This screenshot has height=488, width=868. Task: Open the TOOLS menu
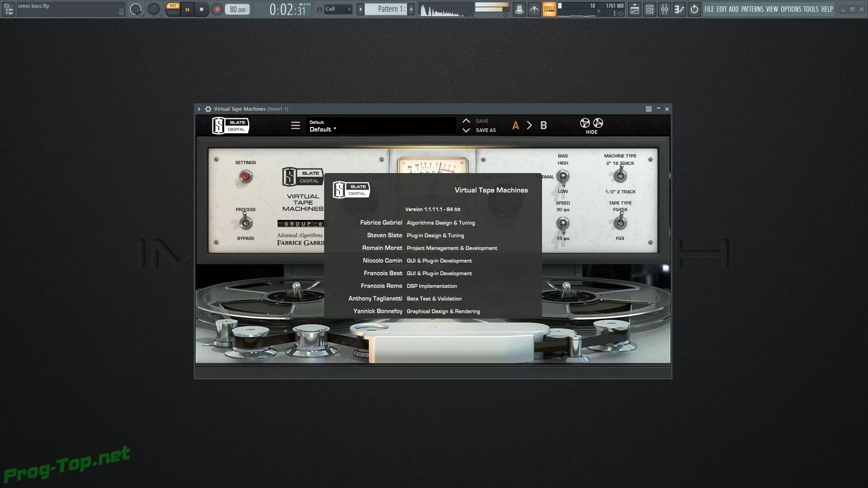[811, 9]
